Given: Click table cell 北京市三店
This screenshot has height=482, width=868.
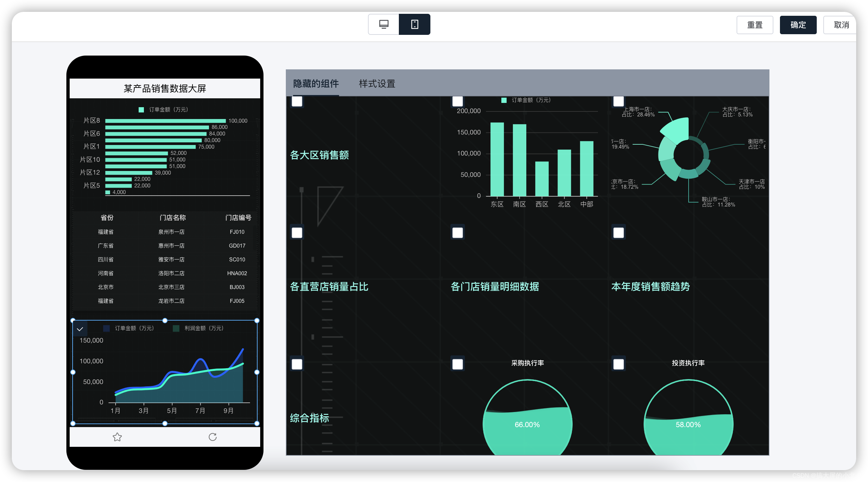Looking at the screenshot, I should point(171,287).
